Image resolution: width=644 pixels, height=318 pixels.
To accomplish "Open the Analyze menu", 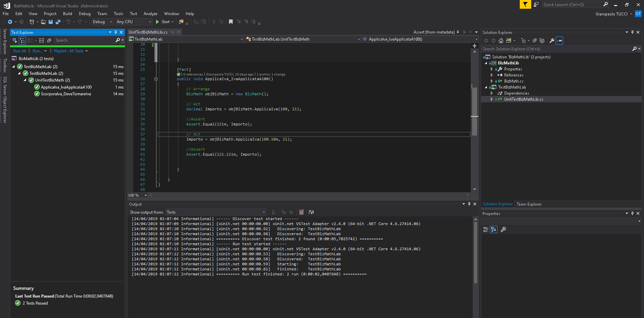I will point(150,14).
